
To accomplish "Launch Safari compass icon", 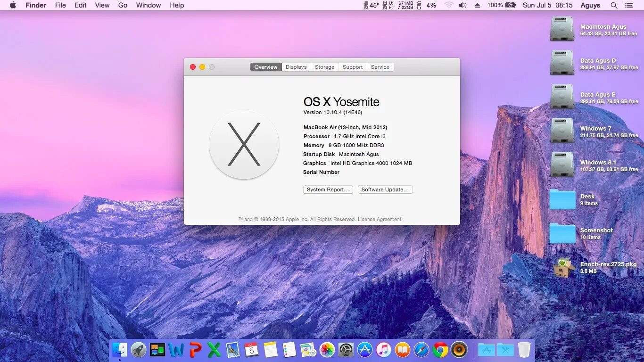I will [x=421, y=349].
